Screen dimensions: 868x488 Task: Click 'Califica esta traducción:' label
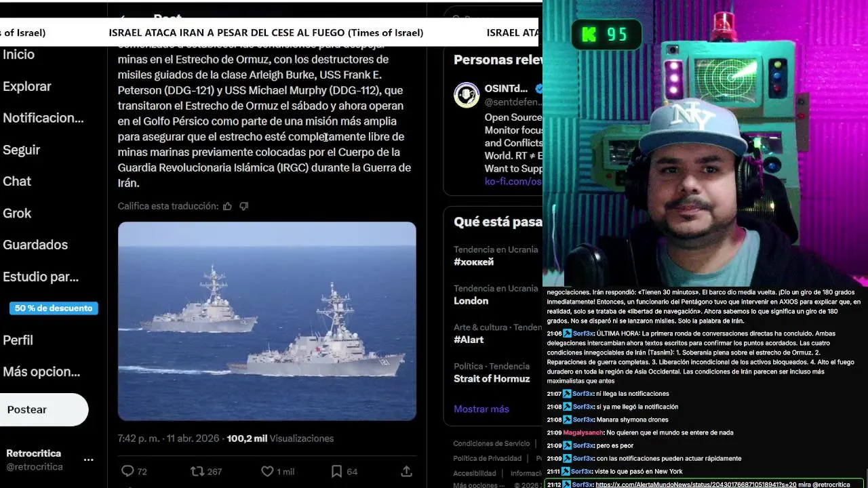point(168,206)
